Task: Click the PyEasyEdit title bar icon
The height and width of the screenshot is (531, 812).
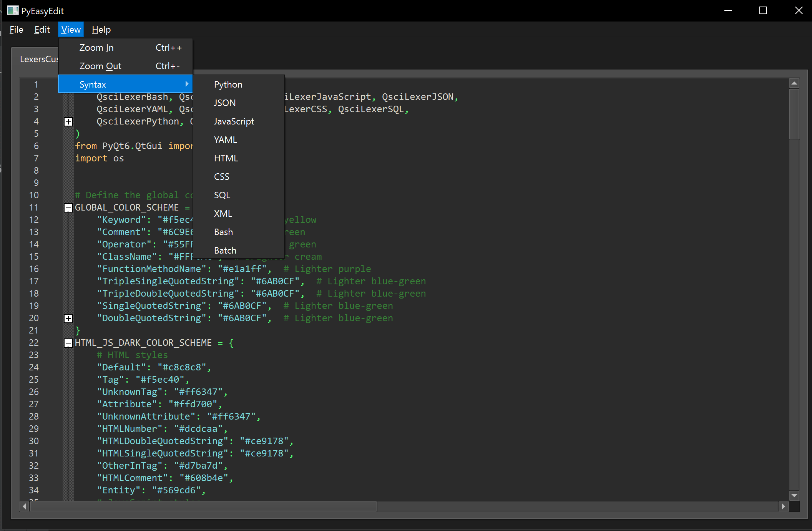Action: [x=13, y=10]
